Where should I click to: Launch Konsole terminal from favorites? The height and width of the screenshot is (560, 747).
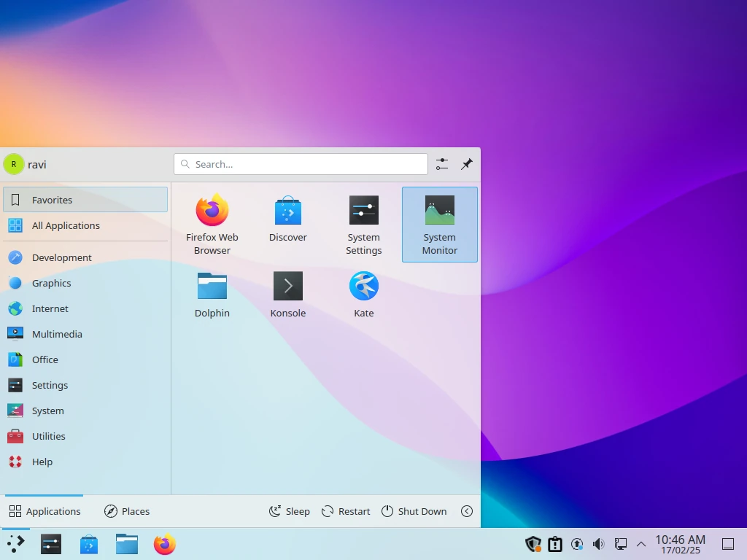tap(287, 295)
